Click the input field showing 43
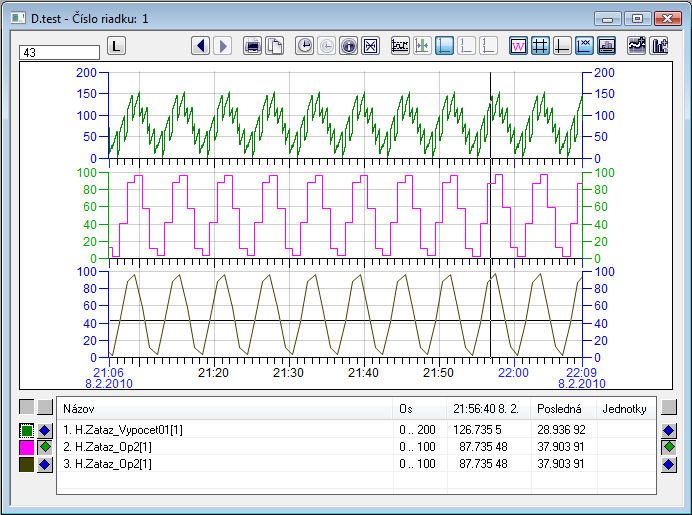 [60, 53]
